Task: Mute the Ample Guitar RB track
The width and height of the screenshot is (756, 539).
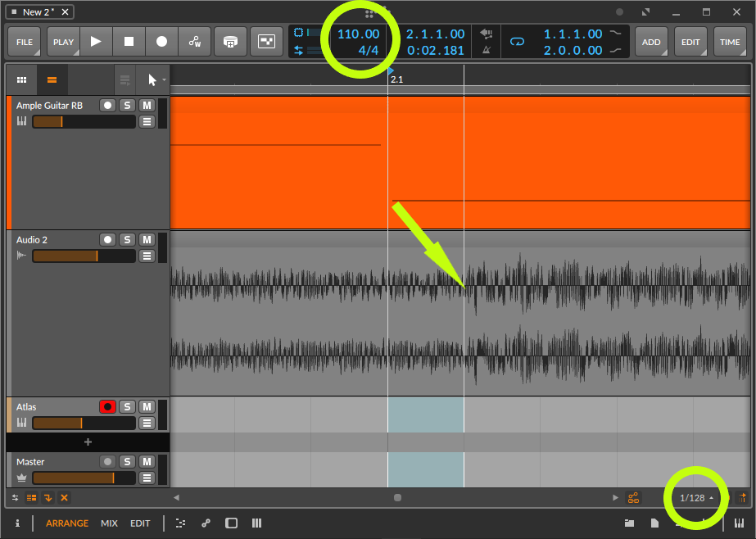Action: (147, 105)
